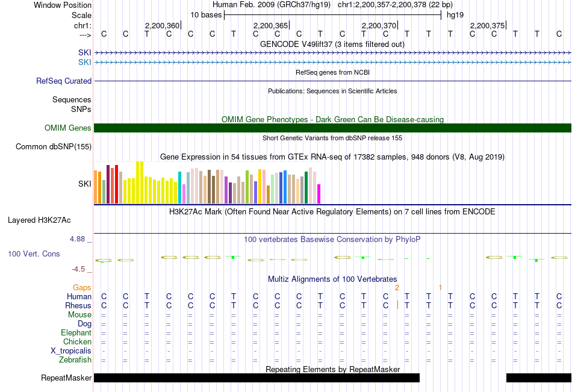Image resolution: width=572 pixels, height=392 pixels.
Task: Click the OMIM Genes track label
Action: coord(67,128)
